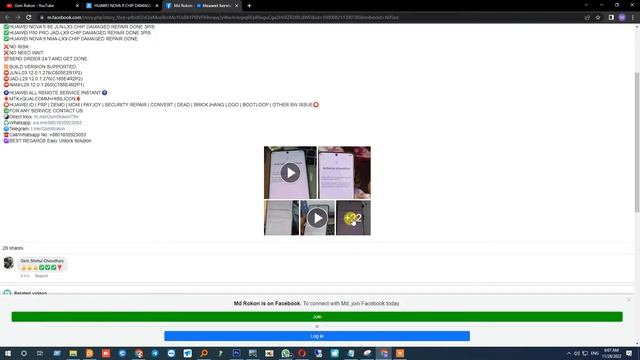Show hidden system tray icons

click(569, 353)
